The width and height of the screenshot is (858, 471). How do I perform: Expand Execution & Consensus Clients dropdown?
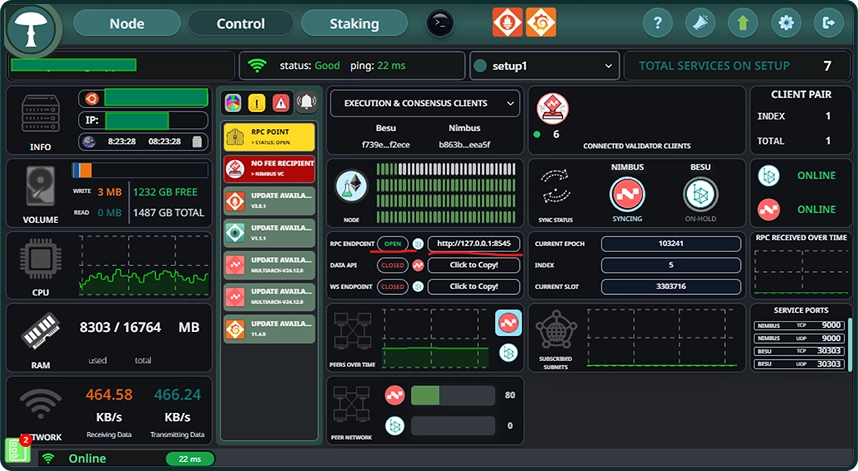coord(425,103)
